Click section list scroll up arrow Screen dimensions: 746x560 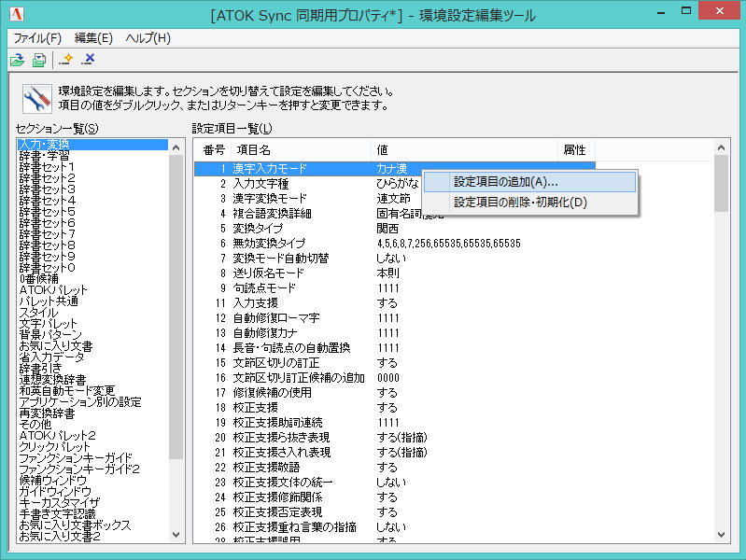click(176, 148)
